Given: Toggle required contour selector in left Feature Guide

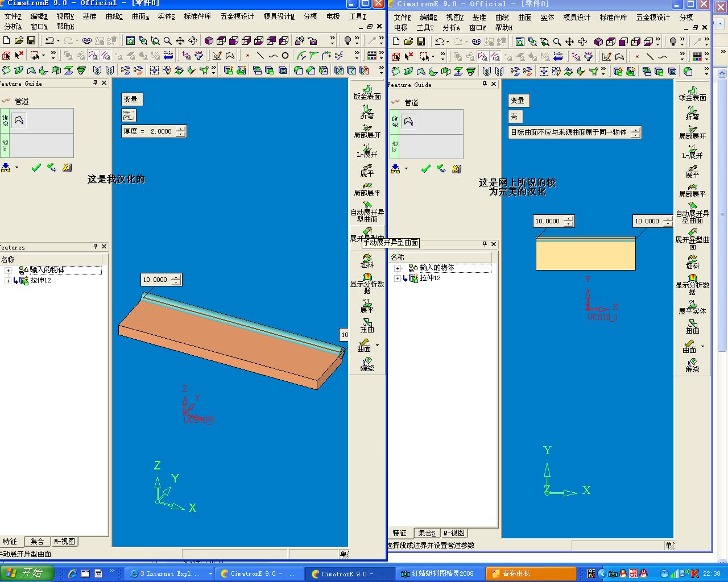Looking at the screenshot, I should 19,120.
